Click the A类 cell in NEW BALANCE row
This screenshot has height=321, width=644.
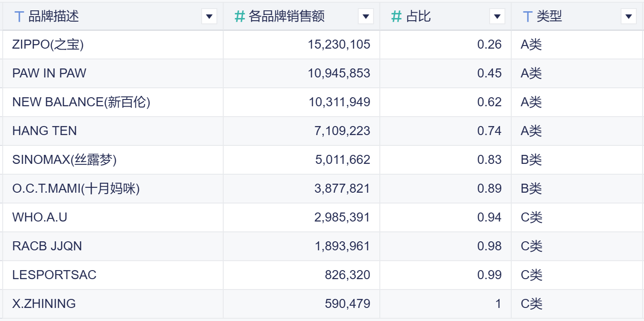577,102
